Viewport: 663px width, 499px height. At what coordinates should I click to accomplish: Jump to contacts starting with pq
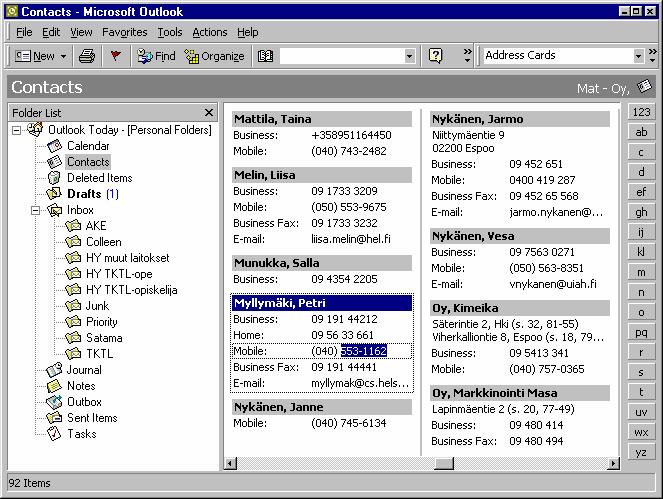641,332
